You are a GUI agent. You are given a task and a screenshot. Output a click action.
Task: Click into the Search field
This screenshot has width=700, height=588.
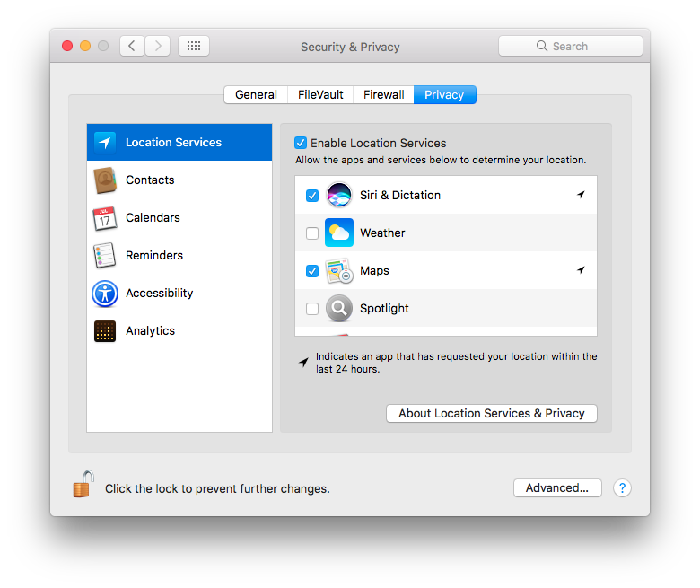[x=571, y=46]
